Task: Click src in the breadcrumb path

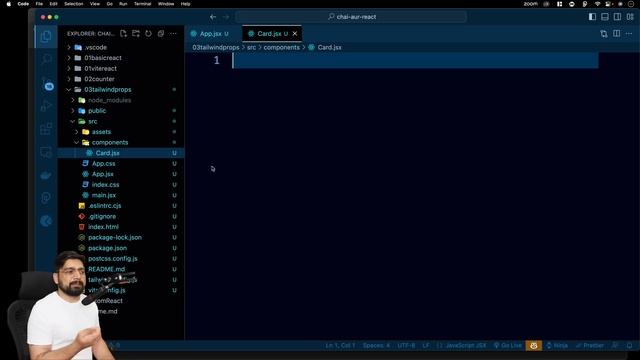Action: click(251, 47)
